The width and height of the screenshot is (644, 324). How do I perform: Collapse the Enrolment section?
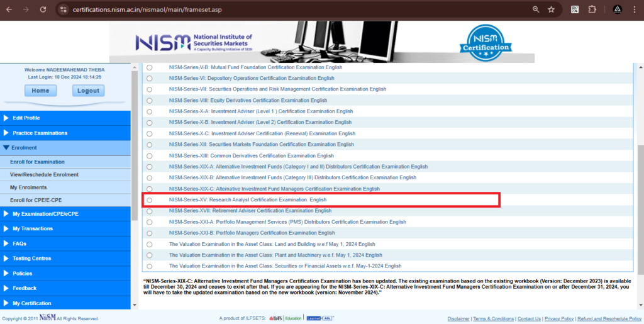[x=65, y=148]
